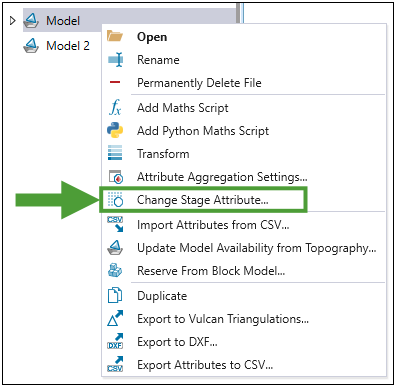Select Export Attributes to CSV...
395x387 pixels.
(205, 365)
